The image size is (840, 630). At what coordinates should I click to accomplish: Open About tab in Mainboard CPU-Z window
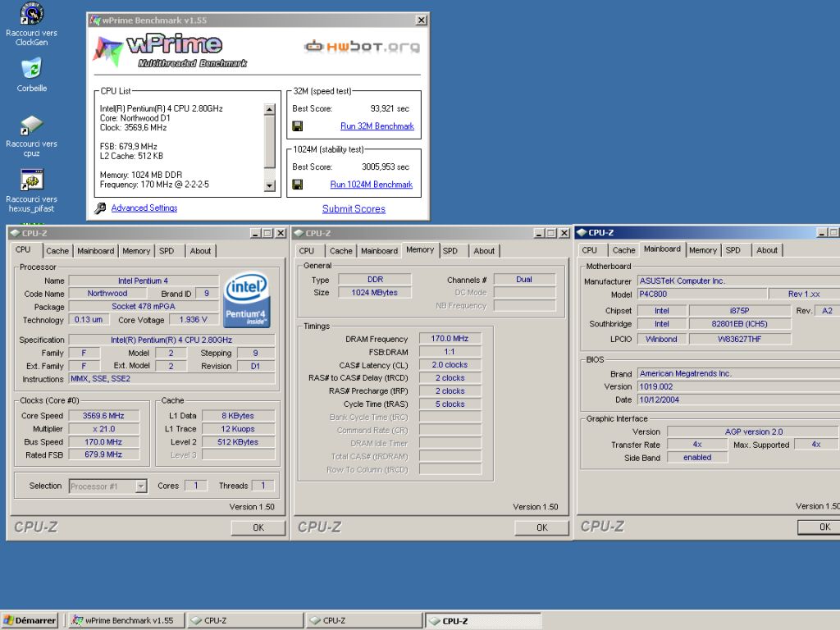click(767, 250)
